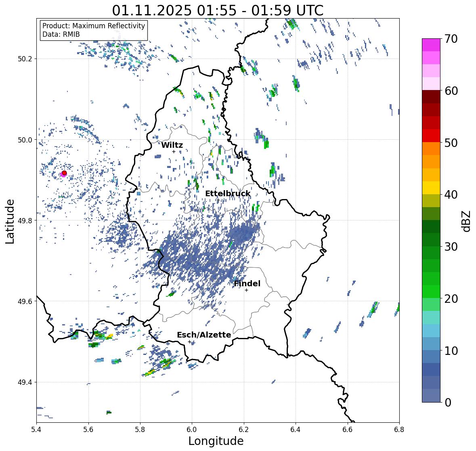476x451 pixels.
Task: Select the Findel city label
Action: pos(247,283)
